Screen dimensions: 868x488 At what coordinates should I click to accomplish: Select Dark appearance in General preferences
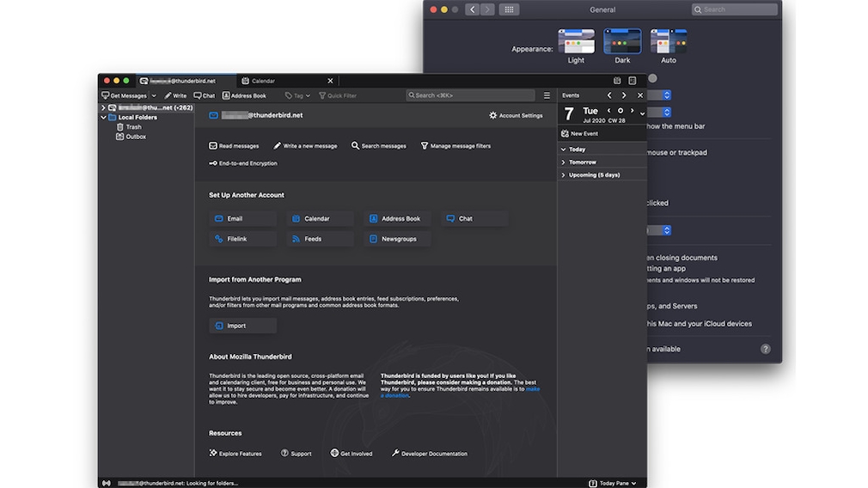click(x=622, y=46)
